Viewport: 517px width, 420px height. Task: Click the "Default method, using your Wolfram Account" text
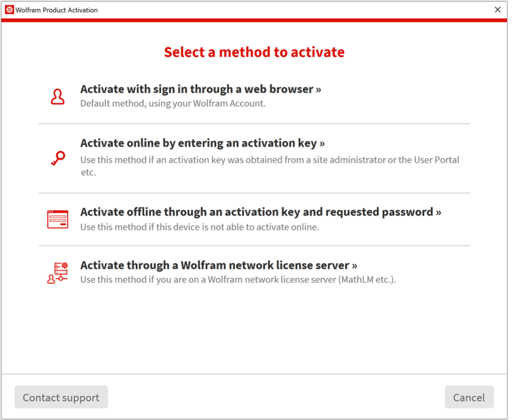click(173, 104)
